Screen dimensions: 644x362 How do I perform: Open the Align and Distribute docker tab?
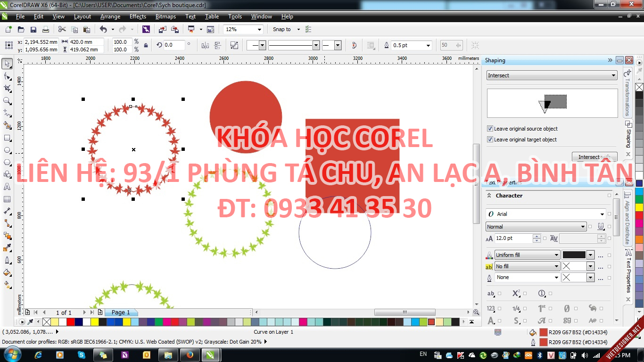[x=627, y=218]
